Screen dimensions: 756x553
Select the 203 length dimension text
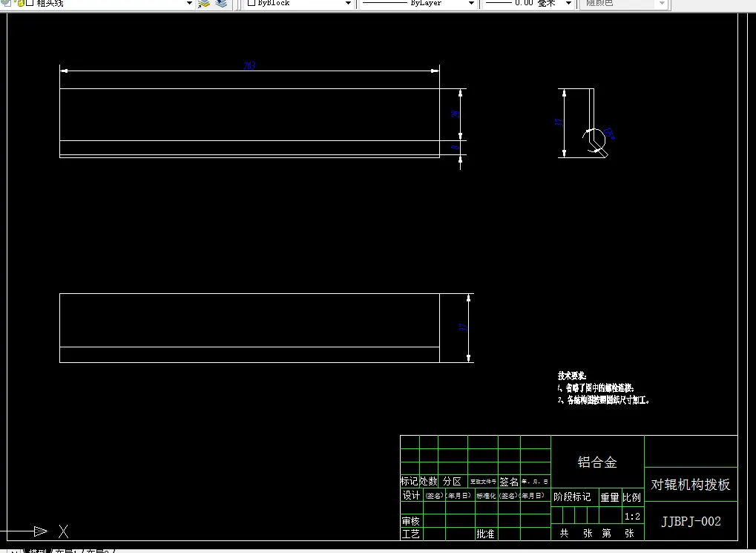tap(249, 65)
